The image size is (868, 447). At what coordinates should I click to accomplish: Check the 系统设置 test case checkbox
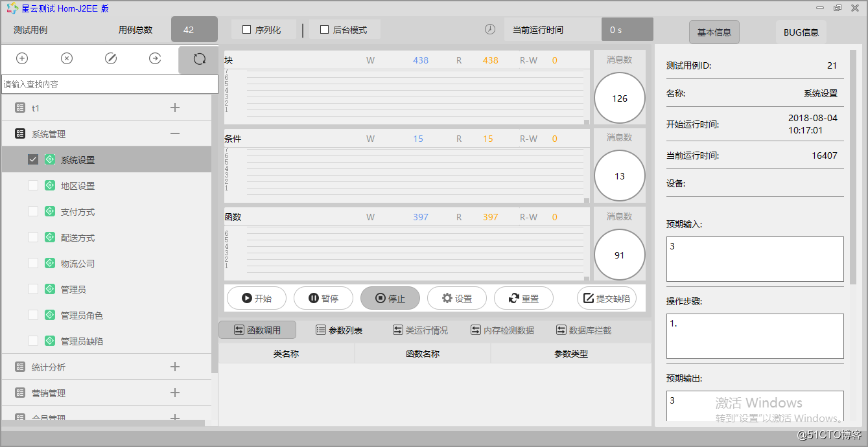coord(33,159)
